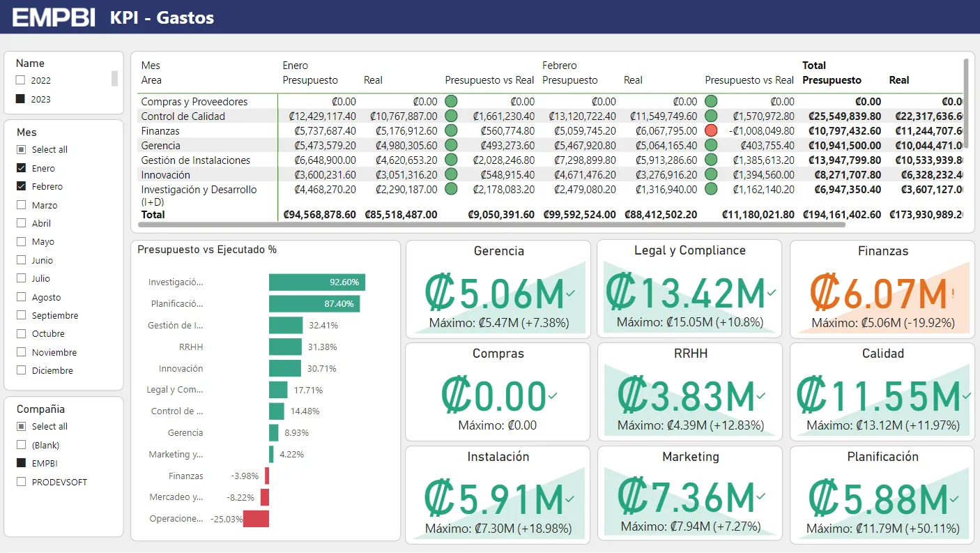Viewport: 980px width, 553px height.
Task: Enable Select all in the Mes slicer
Action: 22,149
